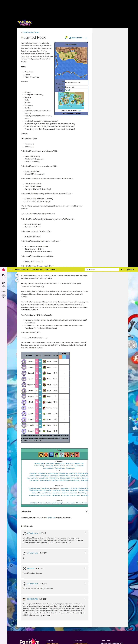Expand the Glazed Version dropdown menu
The height and width of the screenshot is (644, 138).
click(x=21, y=270)
